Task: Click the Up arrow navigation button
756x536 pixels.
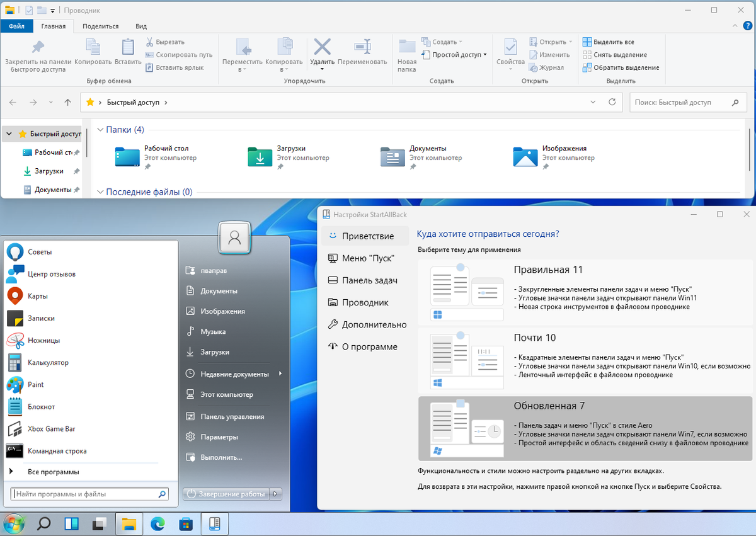Action: pos(68,102)
